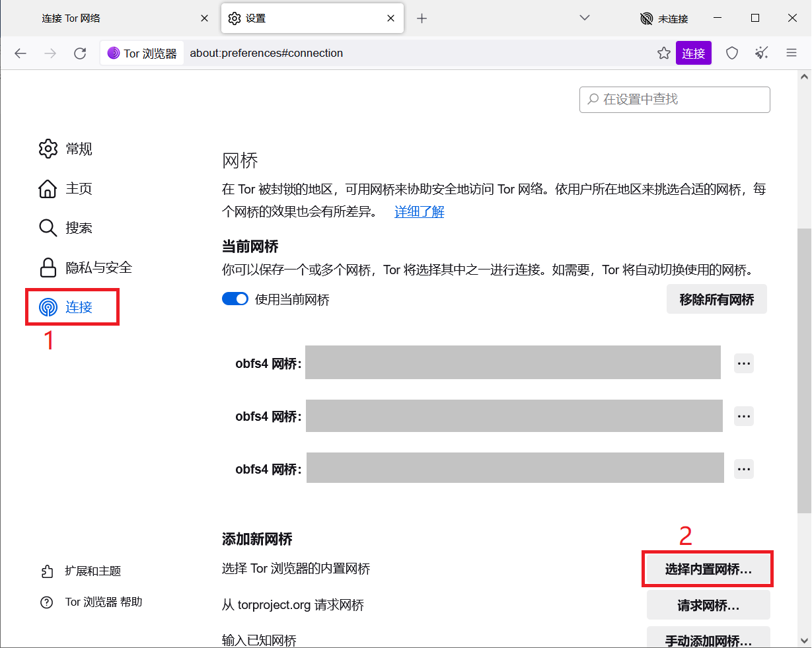The width and height of the screenshot is (812, 648).
Task: Toggle the 使用当前网桥 switch
Action: coord(235,299)
